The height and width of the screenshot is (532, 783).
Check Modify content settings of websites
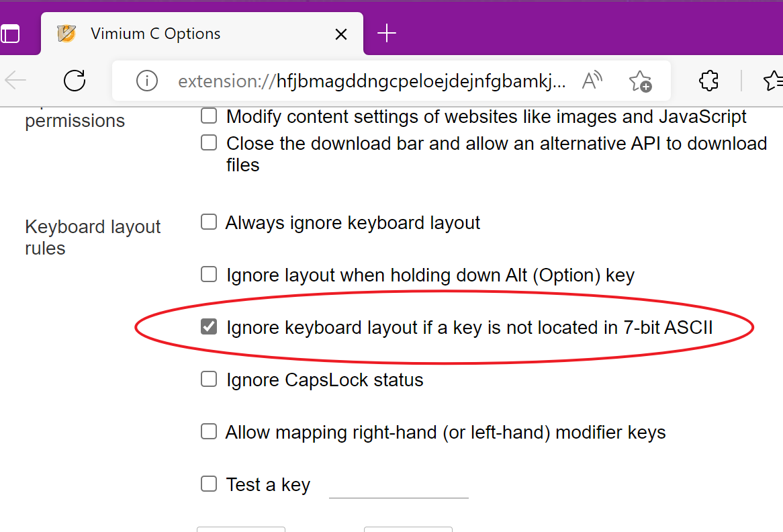coord(208,116)
